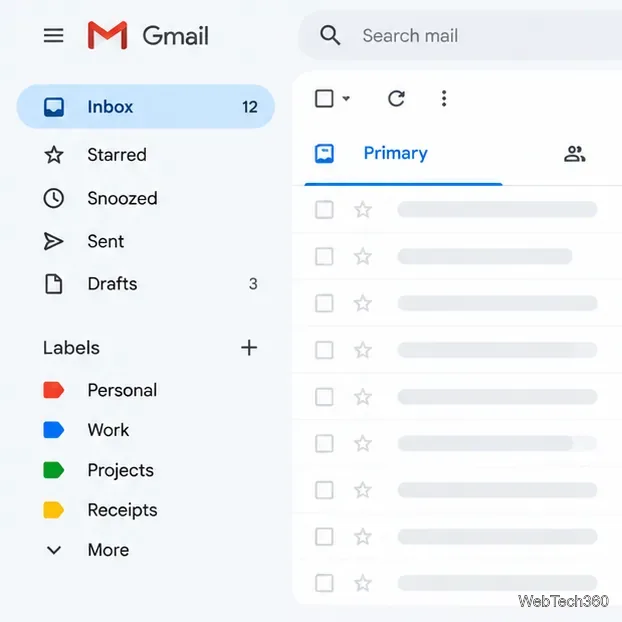Select the second email row checkbox
This screenshot has width=622, height=622.
point(324,256)
